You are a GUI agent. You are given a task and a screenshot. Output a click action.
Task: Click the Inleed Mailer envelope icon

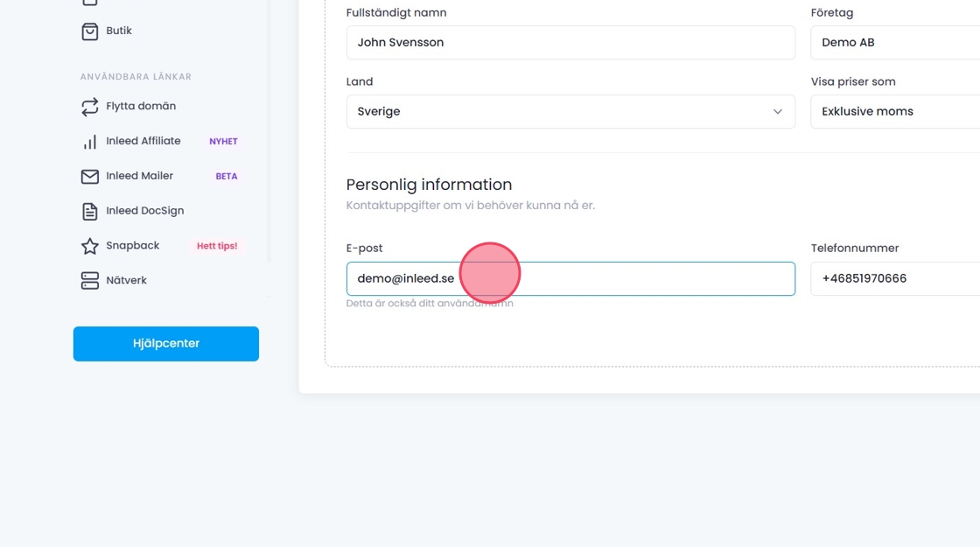[x=89, y=177]
